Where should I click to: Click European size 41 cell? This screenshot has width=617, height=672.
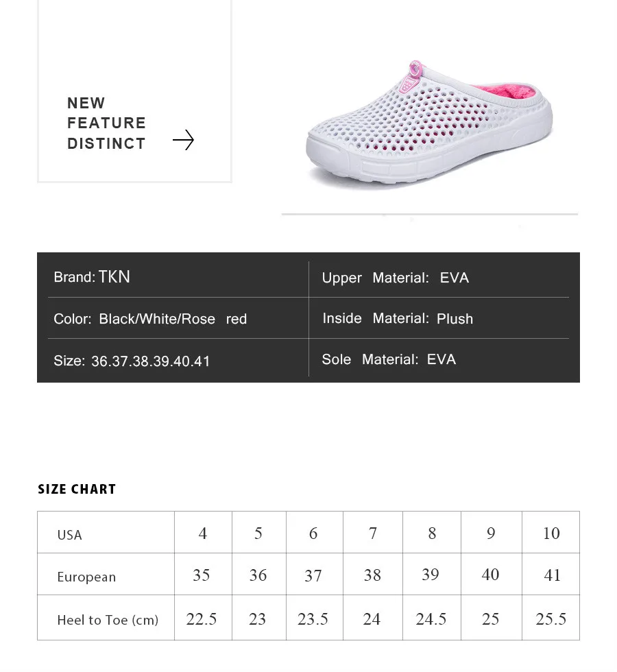click(551, 575)
